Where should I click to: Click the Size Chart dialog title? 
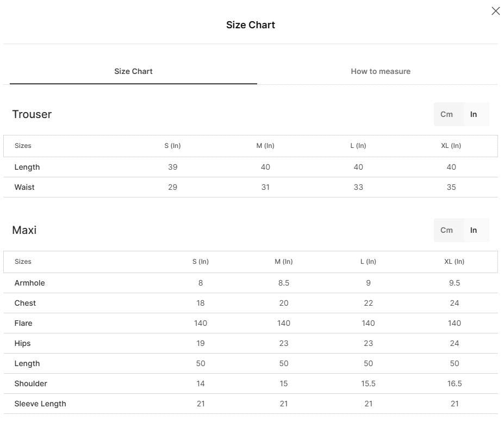tap(251, 25)
